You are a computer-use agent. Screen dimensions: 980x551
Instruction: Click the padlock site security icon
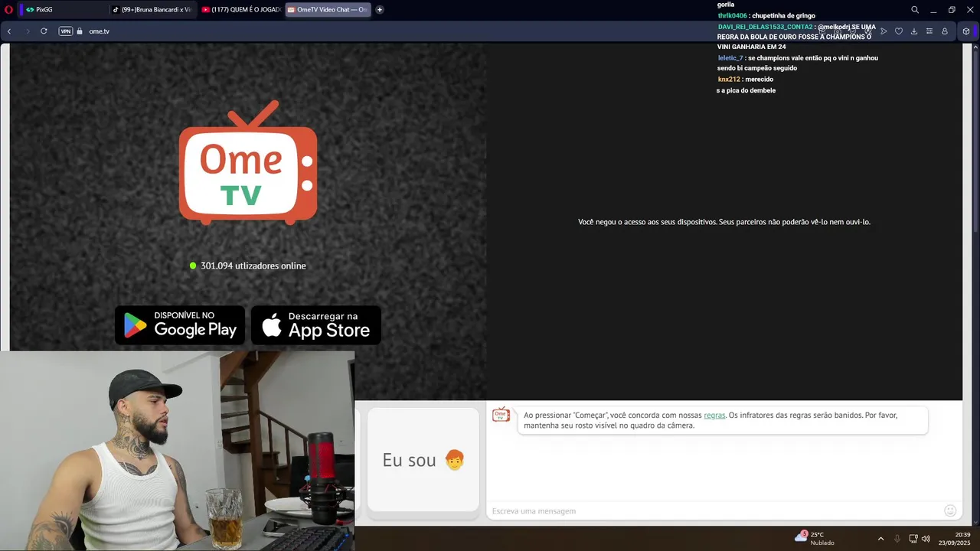click(x=80, y=31)
